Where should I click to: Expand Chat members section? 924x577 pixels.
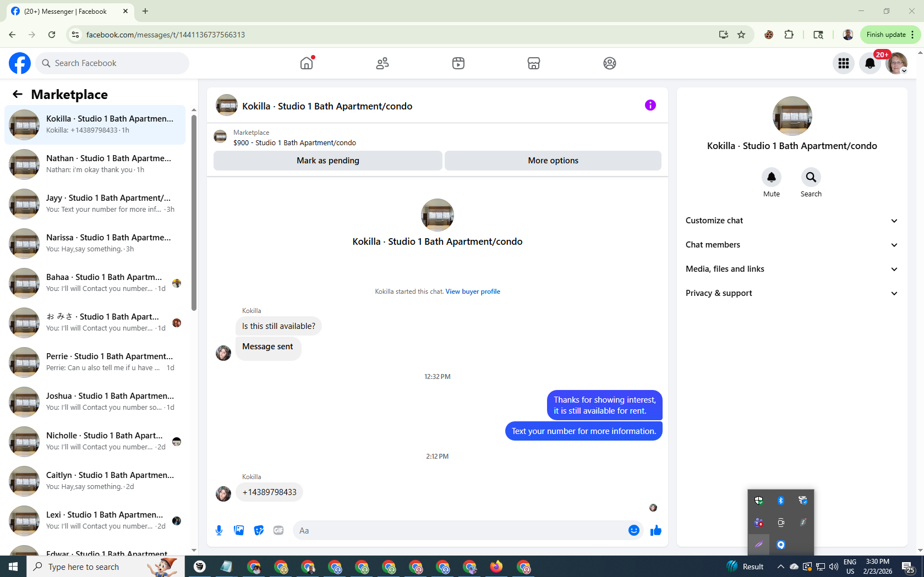792,245
